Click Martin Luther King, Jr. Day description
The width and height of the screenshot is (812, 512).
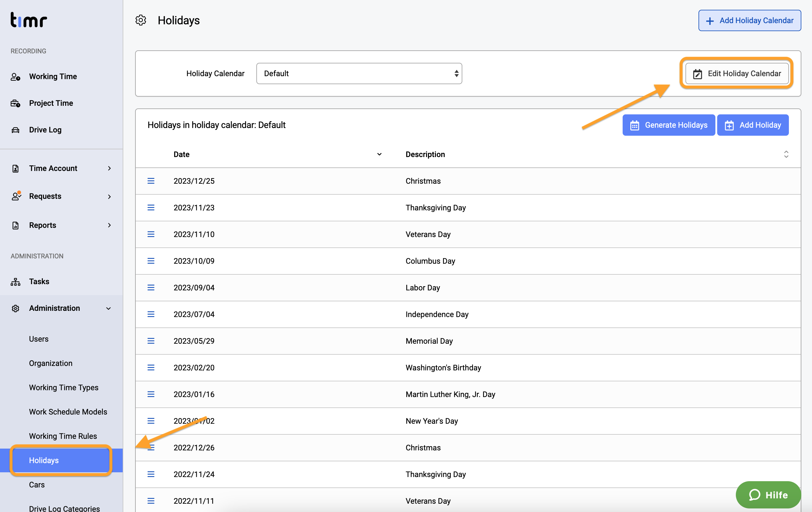coord(450,394)
